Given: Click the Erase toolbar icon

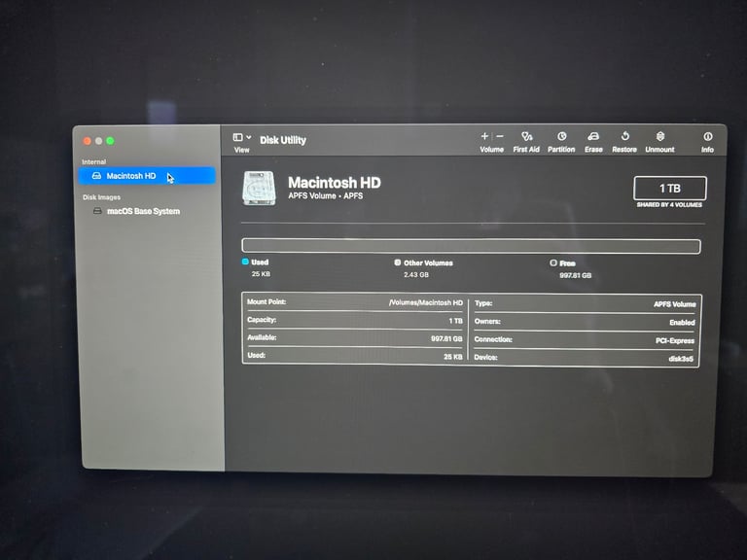Looking at the screenshot, I should pyautogui.click(x=593, y=137).
